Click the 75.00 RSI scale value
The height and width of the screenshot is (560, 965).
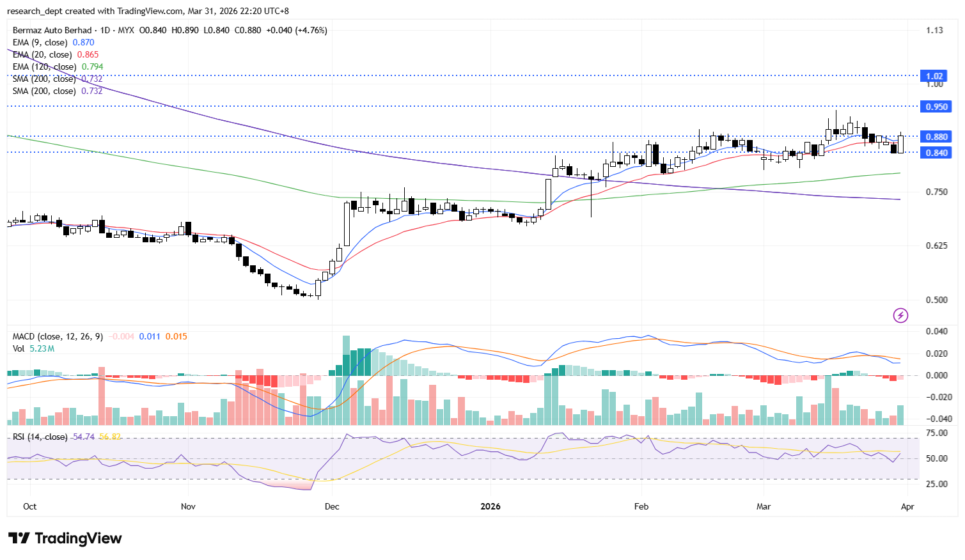(x=936, y=433)
